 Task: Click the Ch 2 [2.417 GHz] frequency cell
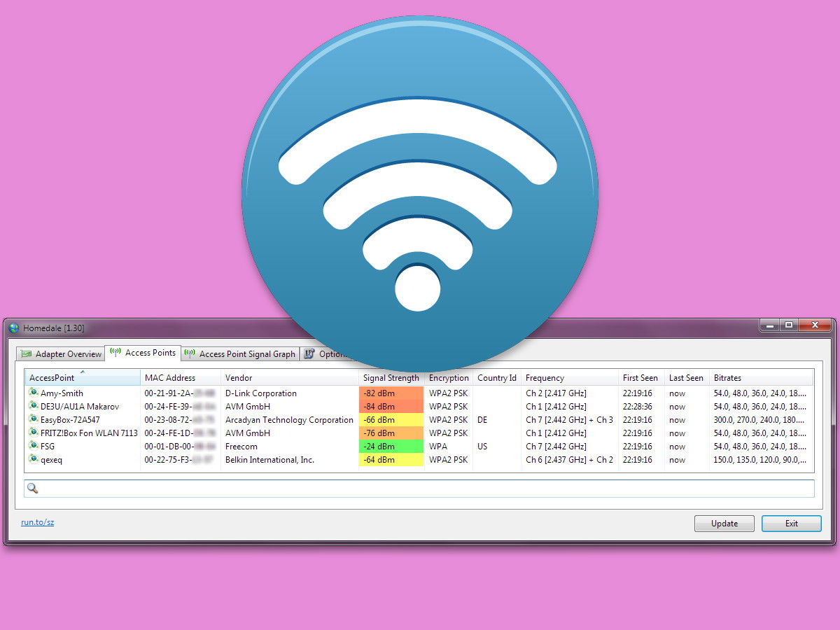point(556,393)
